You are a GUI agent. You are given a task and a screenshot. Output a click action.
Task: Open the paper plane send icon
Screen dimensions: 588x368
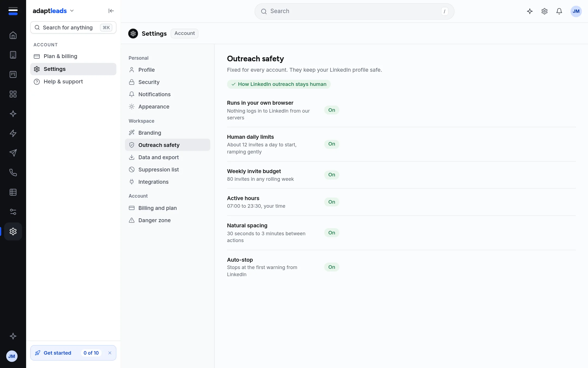[13, 153]
